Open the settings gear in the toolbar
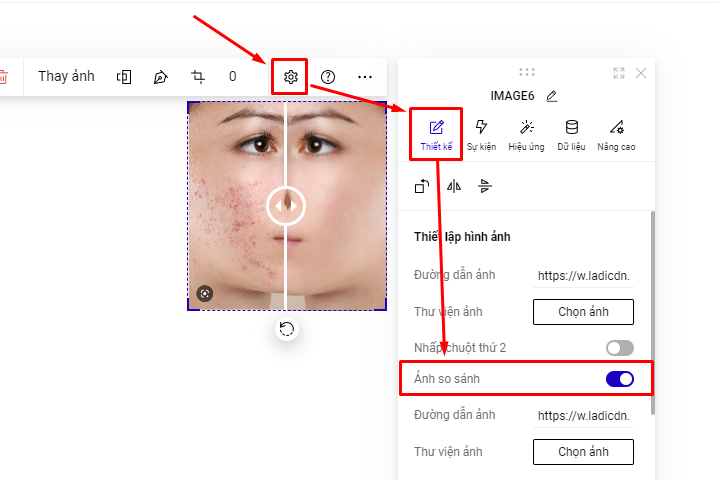The width and height of the screenshot is (719, 480). coord(289,77)
